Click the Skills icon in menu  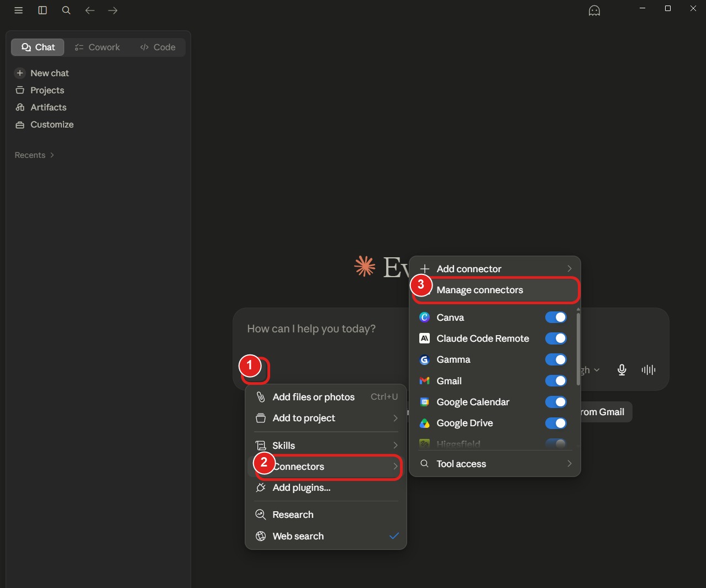(x=261, y=446)
